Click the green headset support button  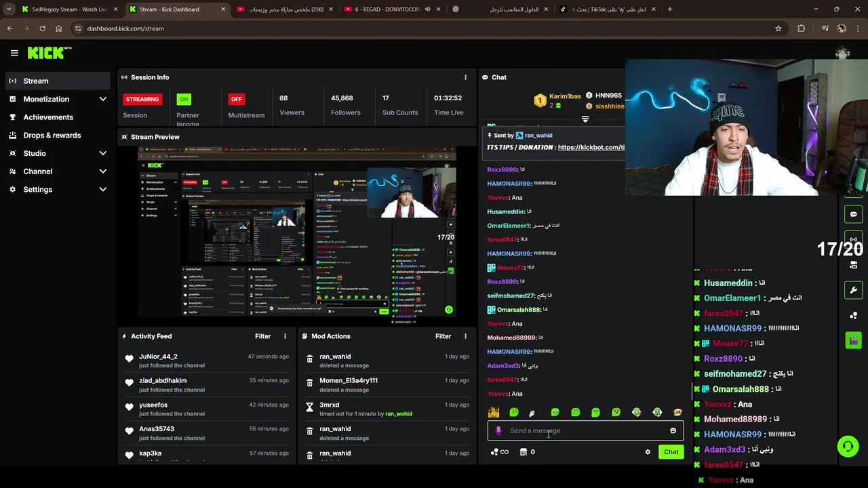point(848,446)
